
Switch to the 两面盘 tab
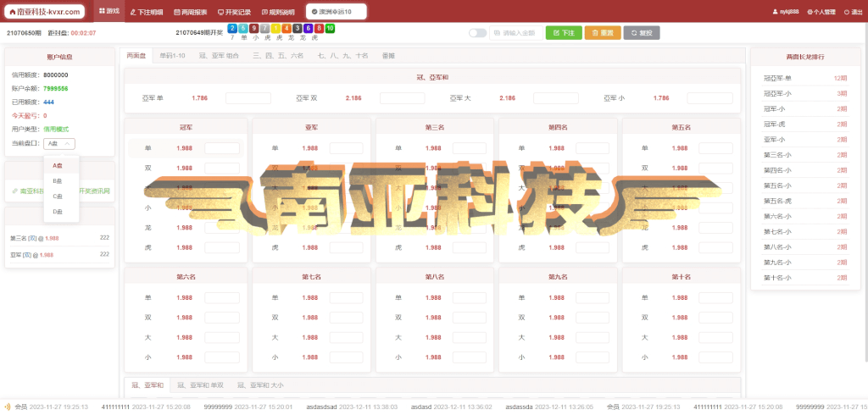(x=136, y=55)
